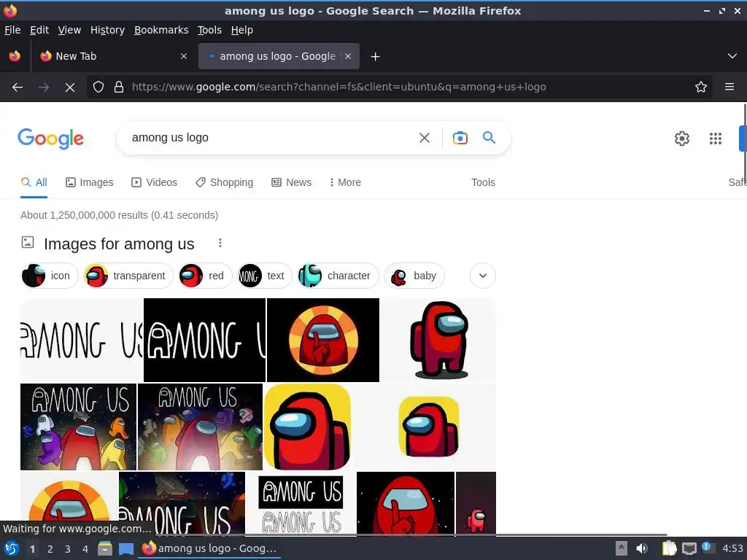Filter images by text chip
This screenshot has width=747, height=560.
click(x=264, y=276)
